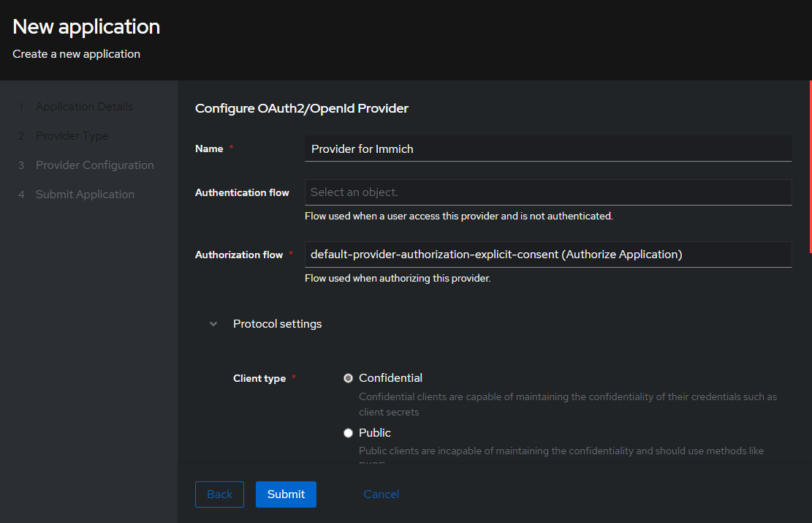Click the step 1 number circle
The width and height of the screenshot is (812, 523).
(20, 106)
